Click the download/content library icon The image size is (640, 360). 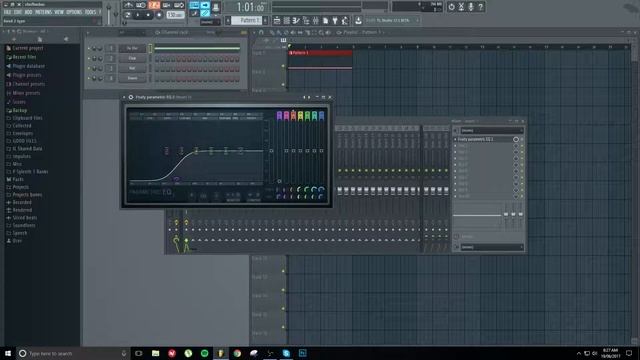coord(358,20)
